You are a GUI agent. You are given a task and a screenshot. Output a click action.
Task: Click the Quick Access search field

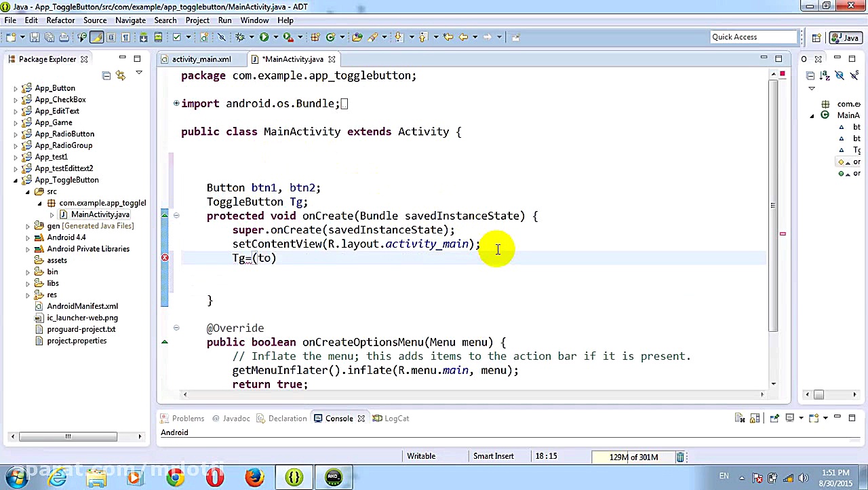click(753, 37)
